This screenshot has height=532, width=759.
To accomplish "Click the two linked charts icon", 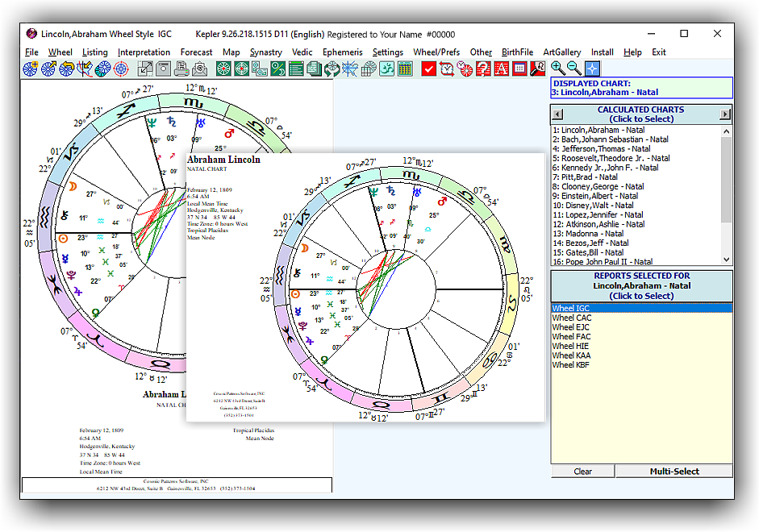I will coord(260,69).
